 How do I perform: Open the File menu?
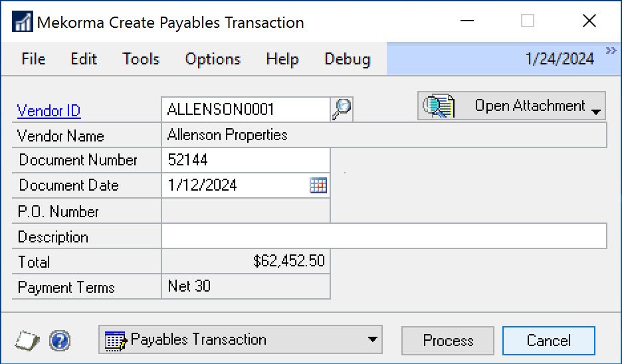(x=33, y=59)
